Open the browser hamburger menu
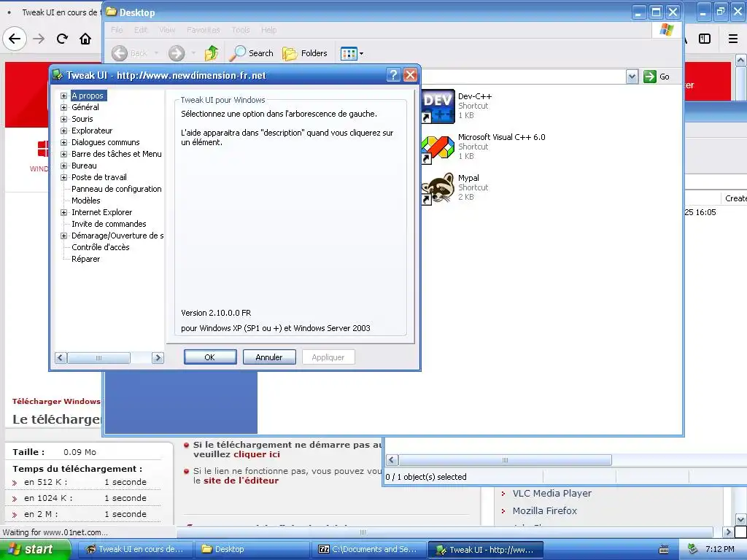 [x=733, y=39]
